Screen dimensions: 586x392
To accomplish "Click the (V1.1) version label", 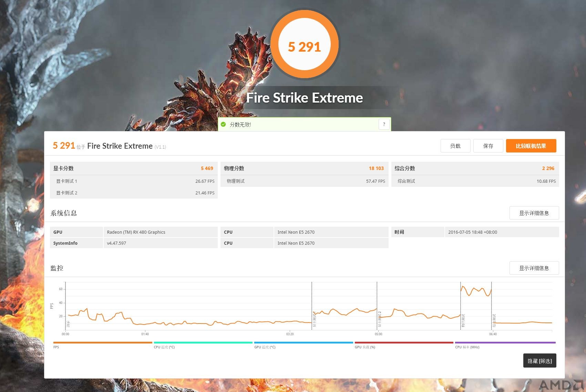I will 160,147.
